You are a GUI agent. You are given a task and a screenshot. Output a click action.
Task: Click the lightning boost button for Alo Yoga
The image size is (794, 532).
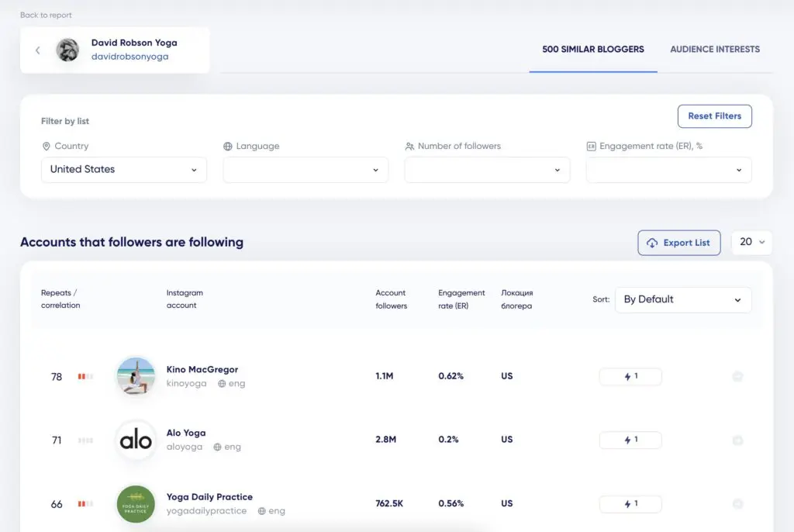click(630, 440)
